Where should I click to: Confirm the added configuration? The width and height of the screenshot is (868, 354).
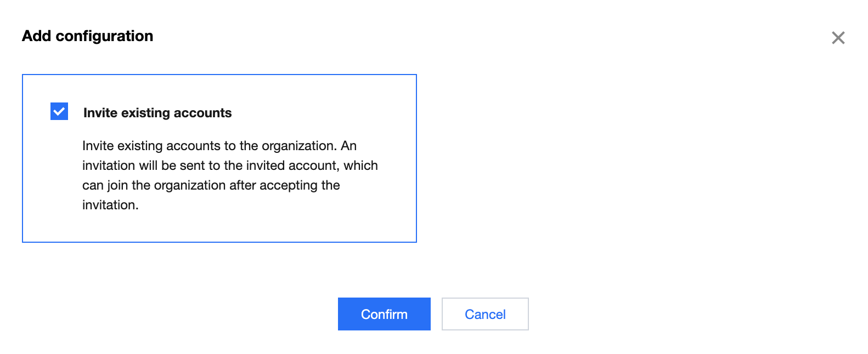click(384, 314)
